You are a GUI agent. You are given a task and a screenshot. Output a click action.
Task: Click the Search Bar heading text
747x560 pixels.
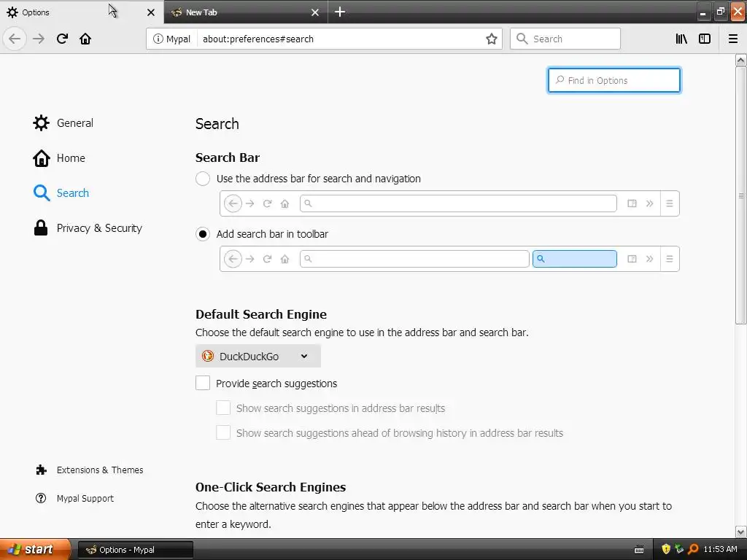pos(228,157)
